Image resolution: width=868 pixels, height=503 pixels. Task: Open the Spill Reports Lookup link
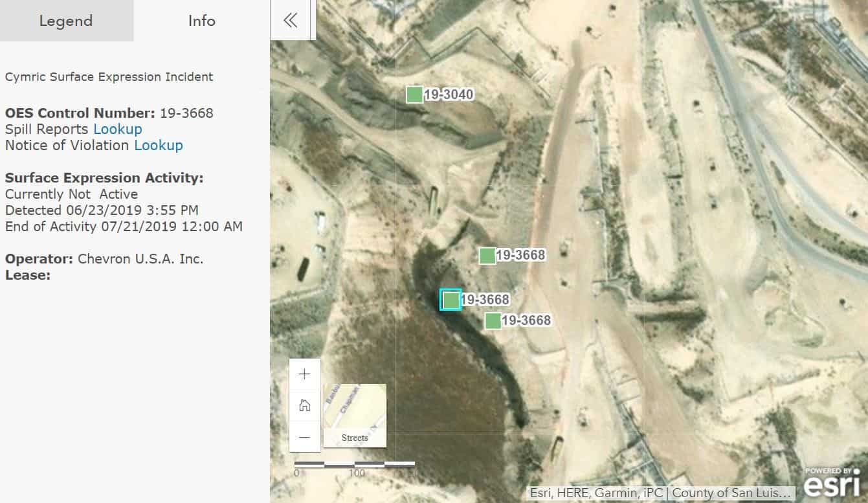point(117,129)
